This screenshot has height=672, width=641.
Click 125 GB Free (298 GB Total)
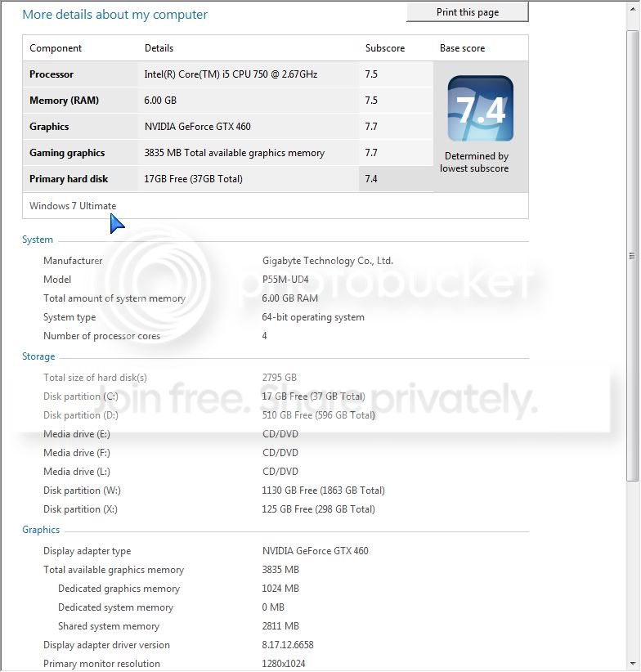[x=318, y=509]
